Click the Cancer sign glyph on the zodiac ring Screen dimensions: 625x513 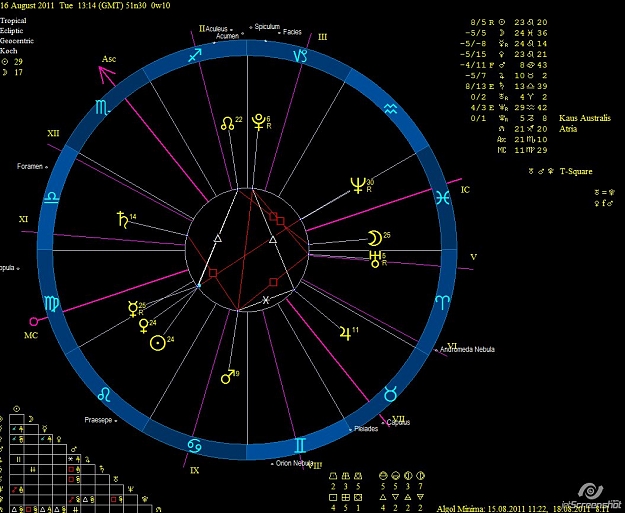click(x=195, y=446)
